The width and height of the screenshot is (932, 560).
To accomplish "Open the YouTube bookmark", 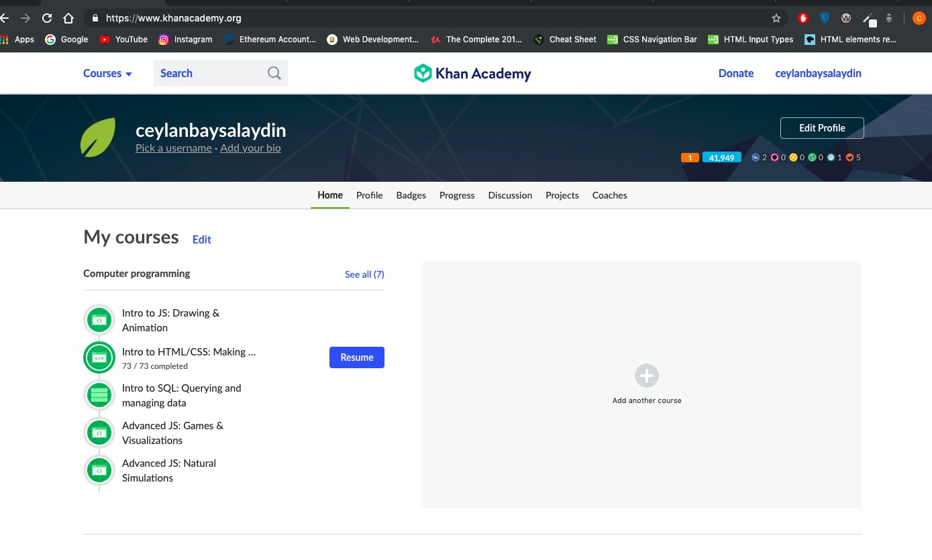I will [x=123, y=40].
